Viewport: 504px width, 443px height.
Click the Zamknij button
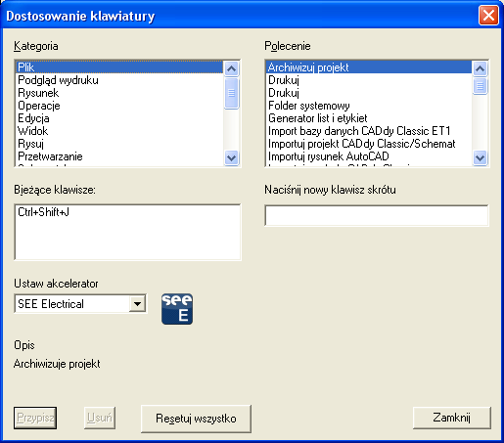click(452, 418)
